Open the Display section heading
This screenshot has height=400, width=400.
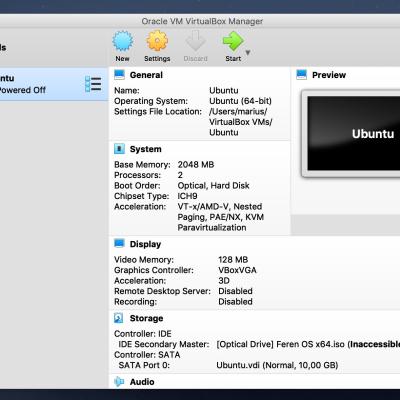point(145,244)
